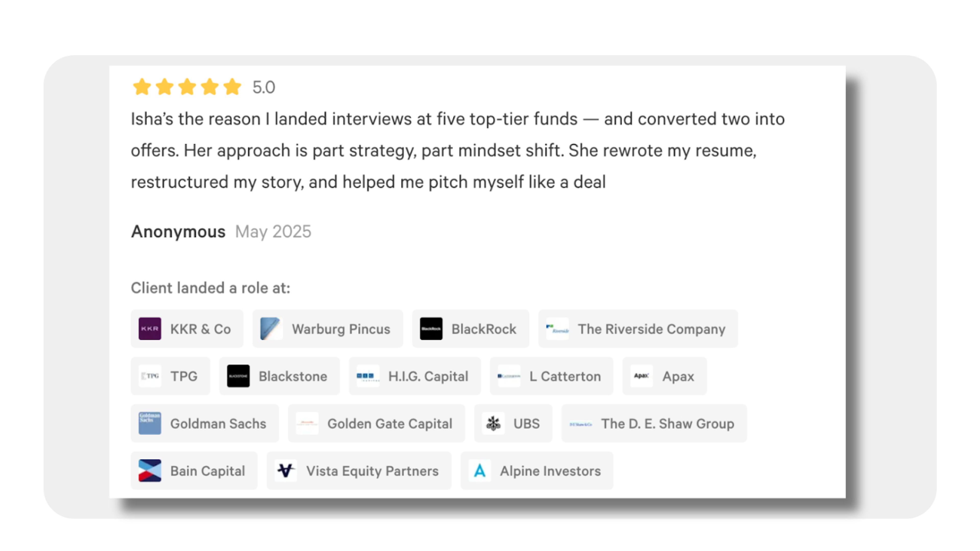The image size is (980, 551).
Task: Click the Alpine Investors A logo
Action: (x=479, y=470)
